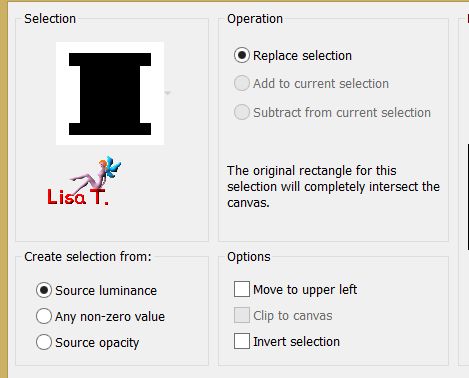Click the black I-shaped selection shape
Image resolution: width=469 pixels, height=378 pixels.
(110, 94)
